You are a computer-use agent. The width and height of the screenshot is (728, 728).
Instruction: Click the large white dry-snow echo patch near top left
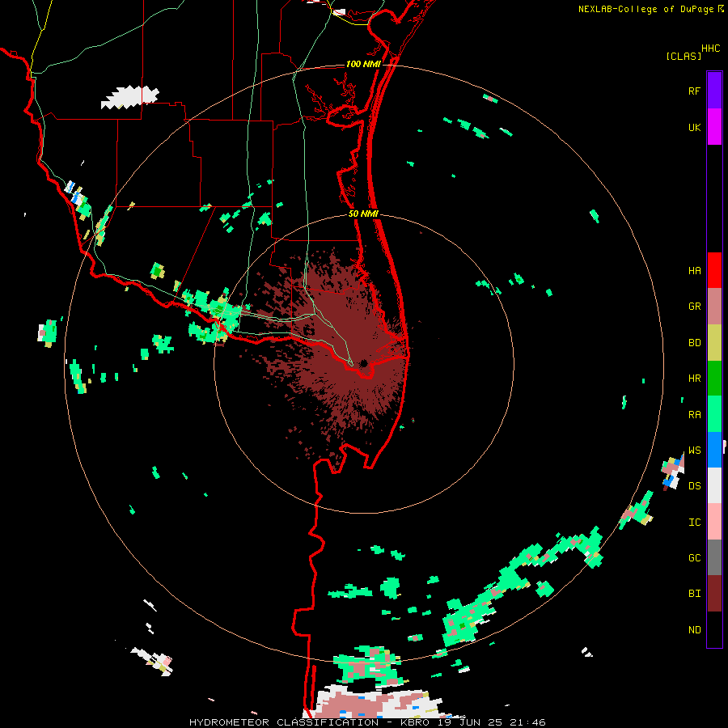(x=129, y=98)
